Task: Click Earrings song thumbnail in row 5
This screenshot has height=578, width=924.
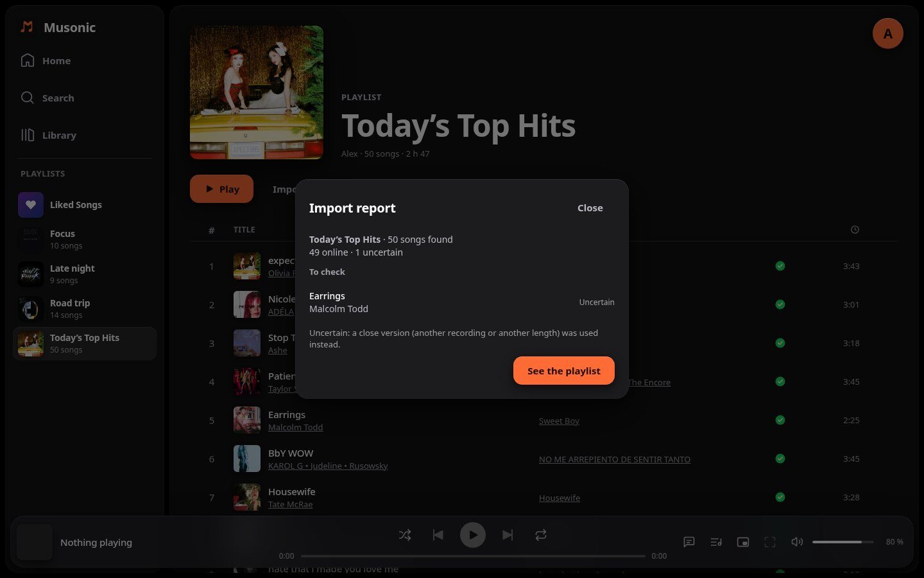Action: [x=247, y=420]
